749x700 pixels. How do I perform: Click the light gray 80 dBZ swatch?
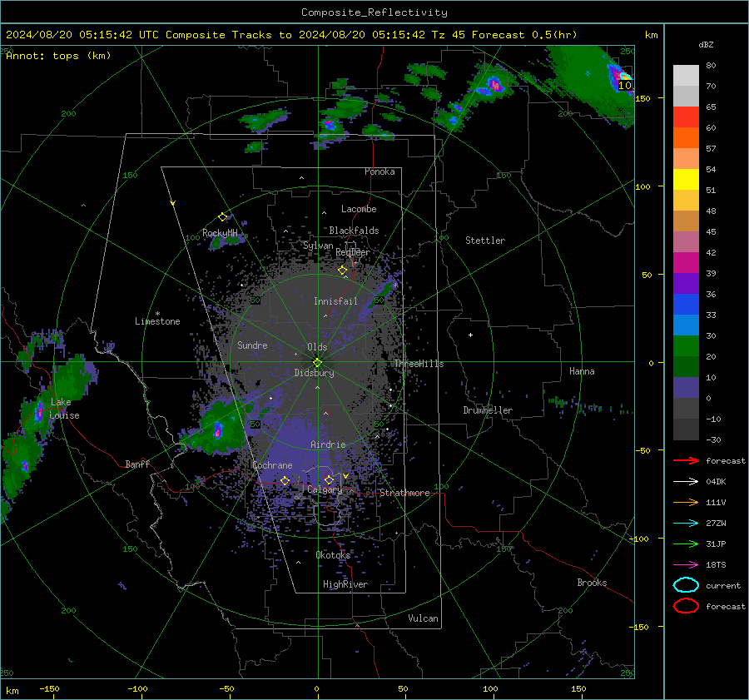(686, 76)
